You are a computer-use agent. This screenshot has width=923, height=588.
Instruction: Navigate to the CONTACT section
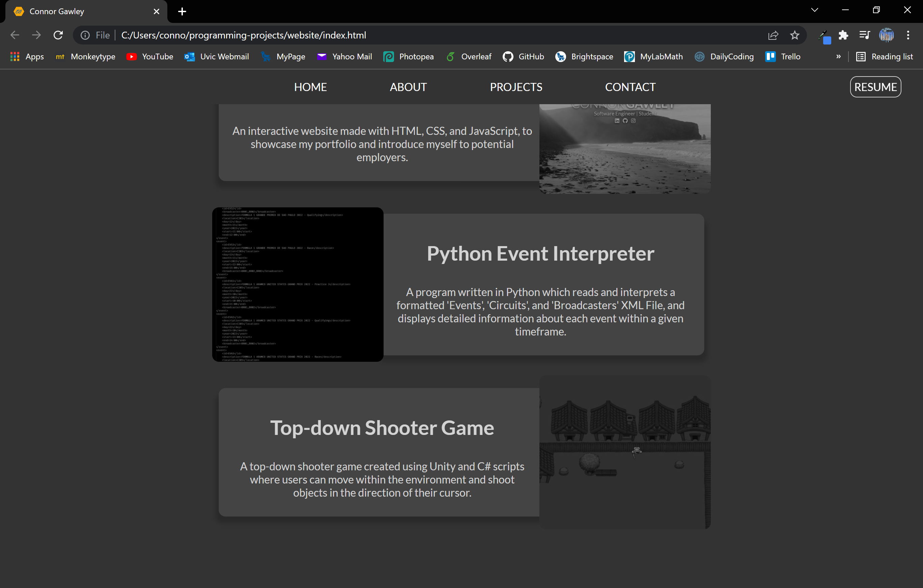point(630,87)
